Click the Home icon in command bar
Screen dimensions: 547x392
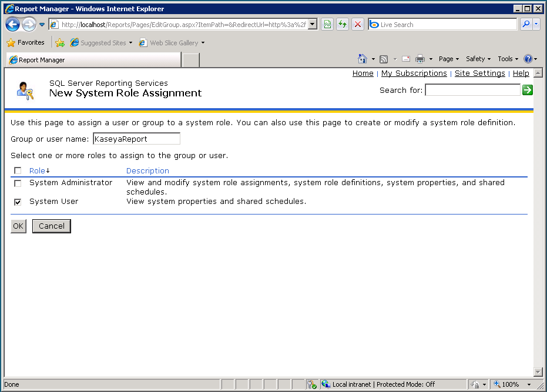[363, 59]
